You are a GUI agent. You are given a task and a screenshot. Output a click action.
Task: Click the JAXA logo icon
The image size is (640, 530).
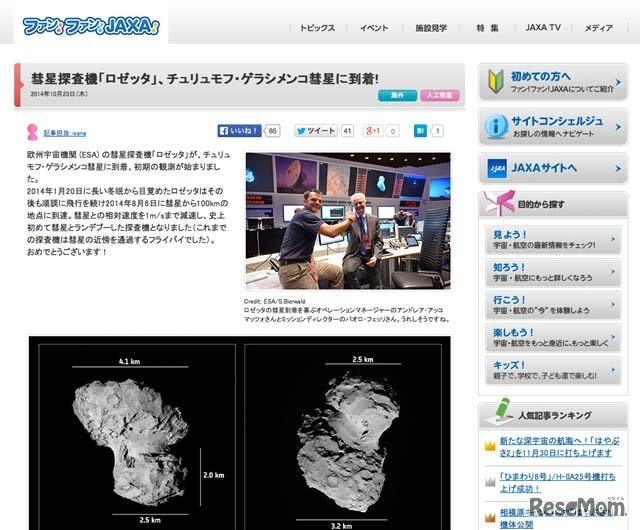pos(497,168)
